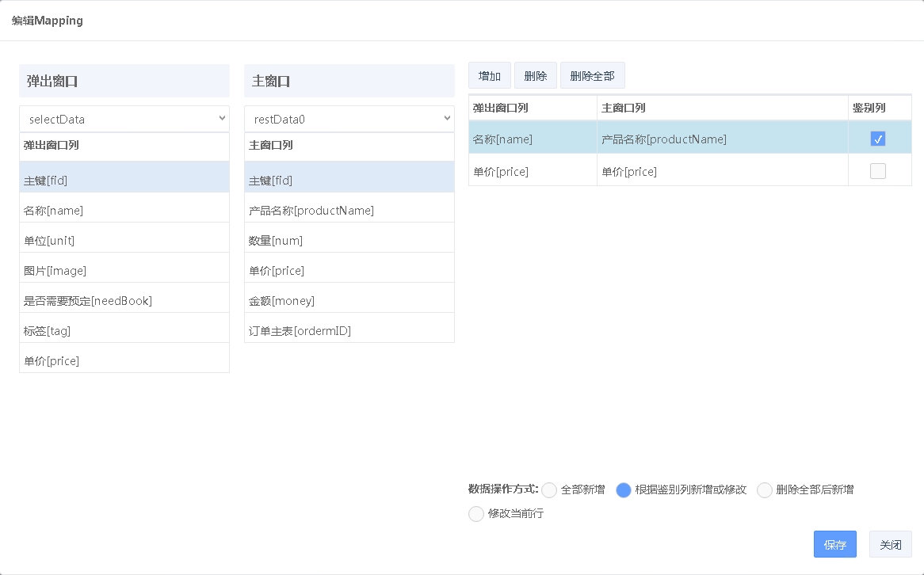Close the dialog with 关闭 button
The height and width of the screenshot is (575, 924).
[890, 544]
